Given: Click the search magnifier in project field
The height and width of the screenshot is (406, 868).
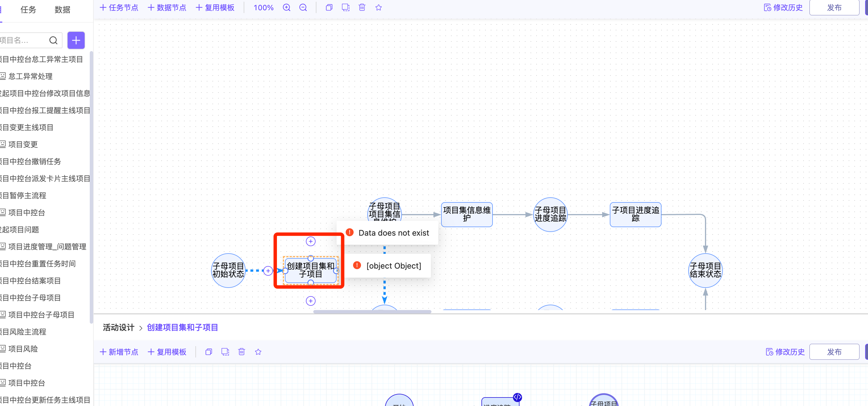Looking at the screenshot, I should coord(53,40).
